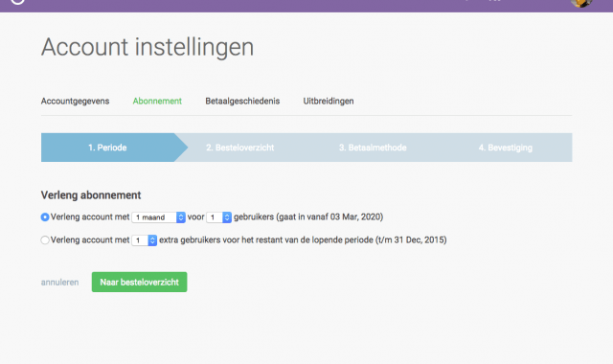Select the '3. Betaalmethode' step
The height and width of the screenshot is (364, 613).
click(x=373, y=148)
